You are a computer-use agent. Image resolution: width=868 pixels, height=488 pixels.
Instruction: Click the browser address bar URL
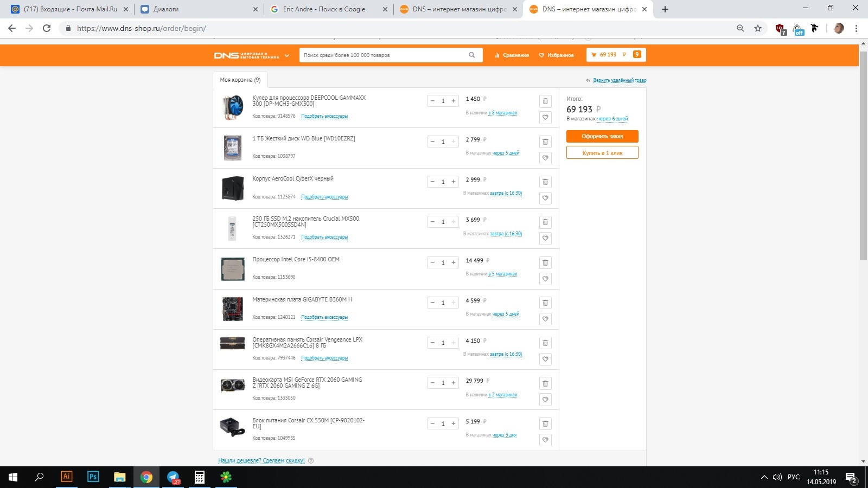pos(142,28)
